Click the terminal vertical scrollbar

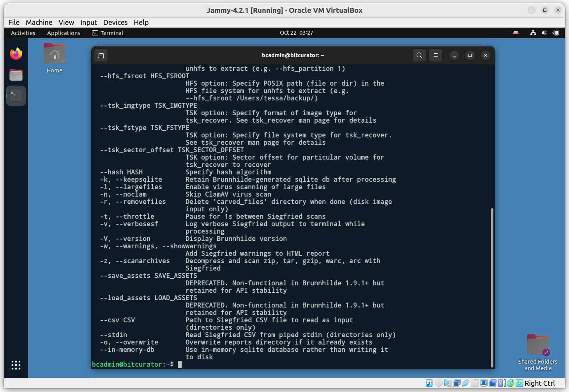(492, 287)
